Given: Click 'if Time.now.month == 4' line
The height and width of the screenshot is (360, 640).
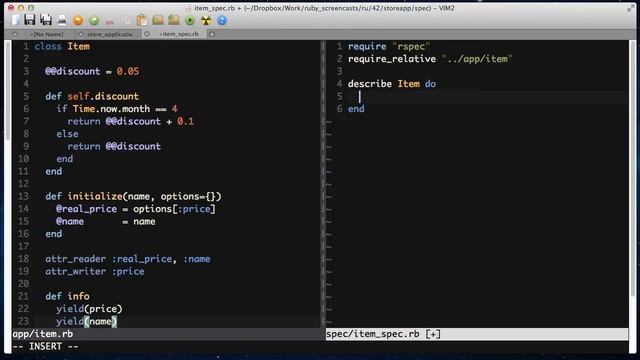Looking at the screenshot, I should pos(117,109).
